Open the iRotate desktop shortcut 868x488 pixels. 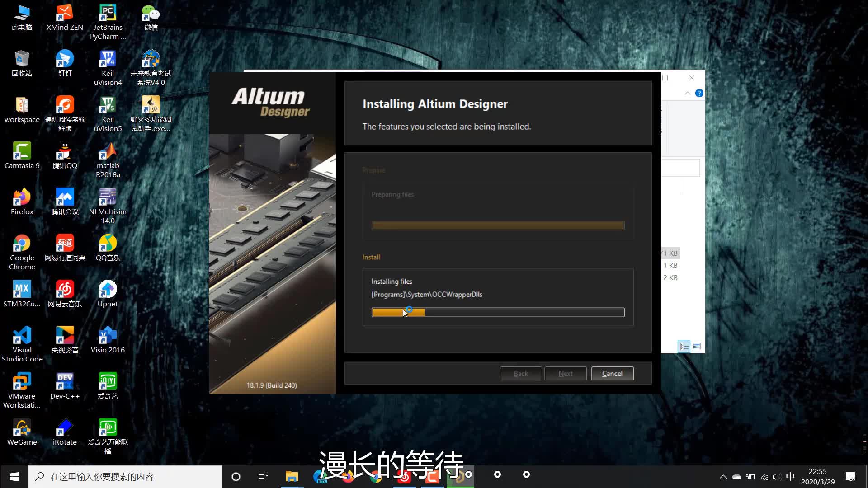[65, 433]
